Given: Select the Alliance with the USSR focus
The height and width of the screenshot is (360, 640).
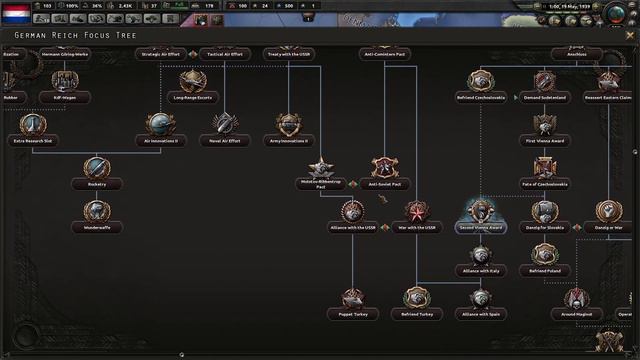Looking at the screenshot, I should coord(353,216).
